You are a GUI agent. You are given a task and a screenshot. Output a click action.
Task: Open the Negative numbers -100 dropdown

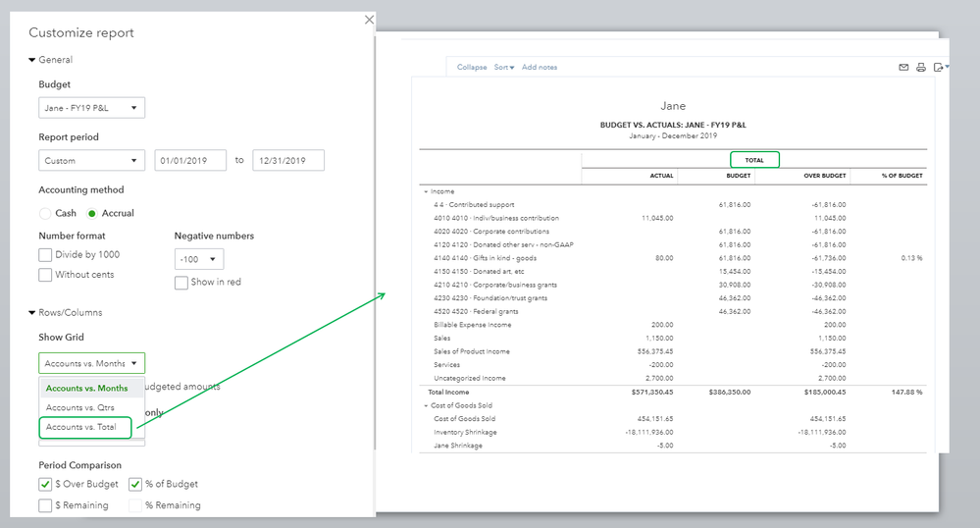(199, 259)
